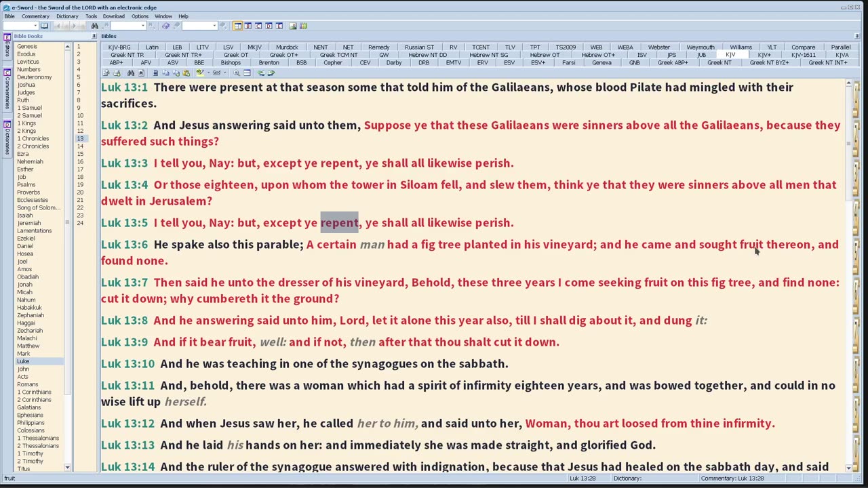Open the Dictionary menu

pyautogui.click(x=67, y=16)
